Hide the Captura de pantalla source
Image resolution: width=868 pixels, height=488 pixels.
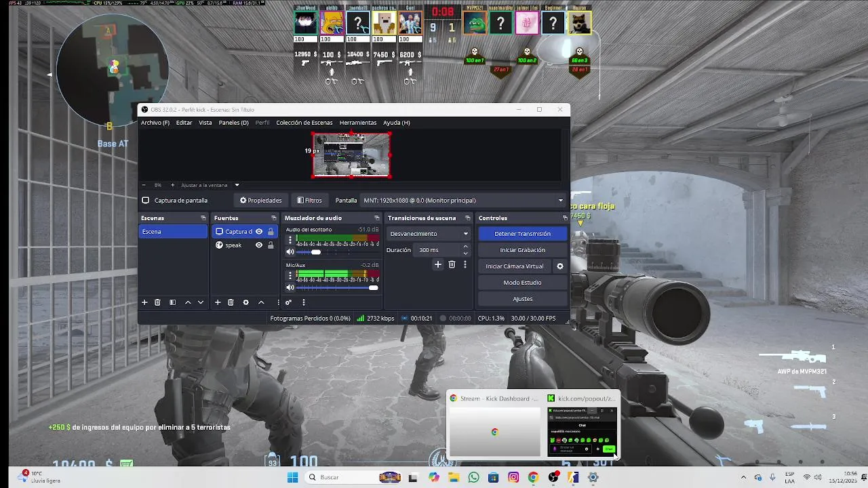pyautogui.click(x=259, y=231)
